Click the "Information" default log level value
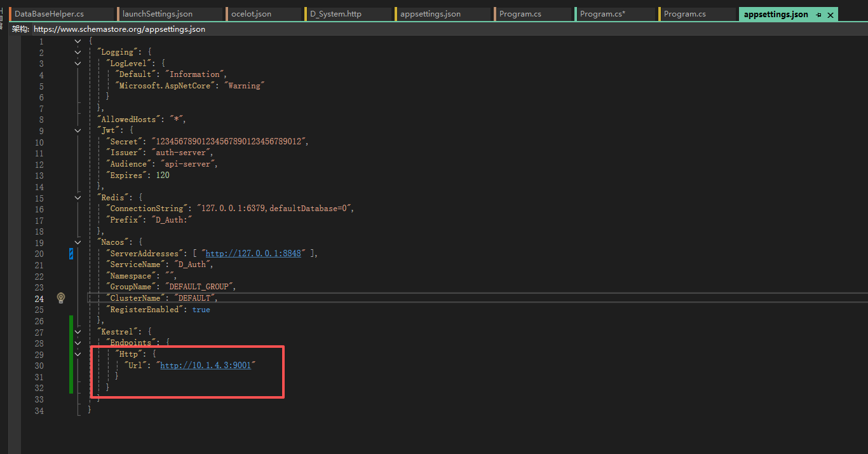Screen dimensions: 868x454 click(196, 74)
